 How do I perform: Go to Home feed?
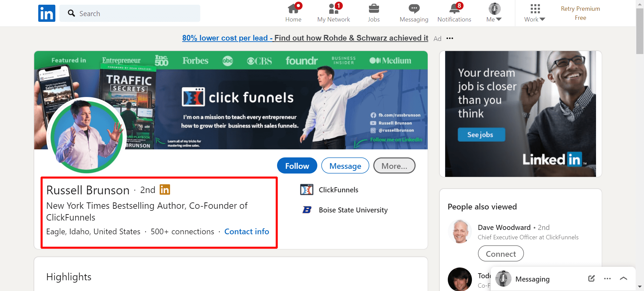click(x=293, y=13)
